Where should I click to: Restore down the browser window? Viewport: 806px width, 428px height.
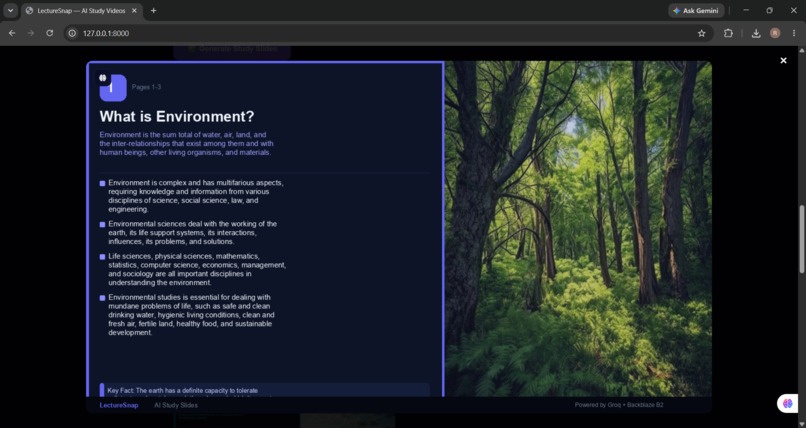point(770,10)
